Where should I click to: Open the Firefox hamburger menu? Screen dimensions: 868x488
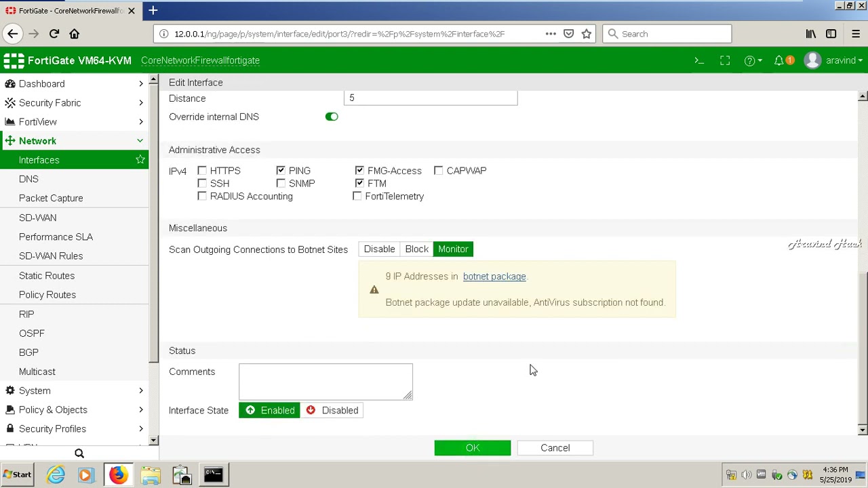855,34
